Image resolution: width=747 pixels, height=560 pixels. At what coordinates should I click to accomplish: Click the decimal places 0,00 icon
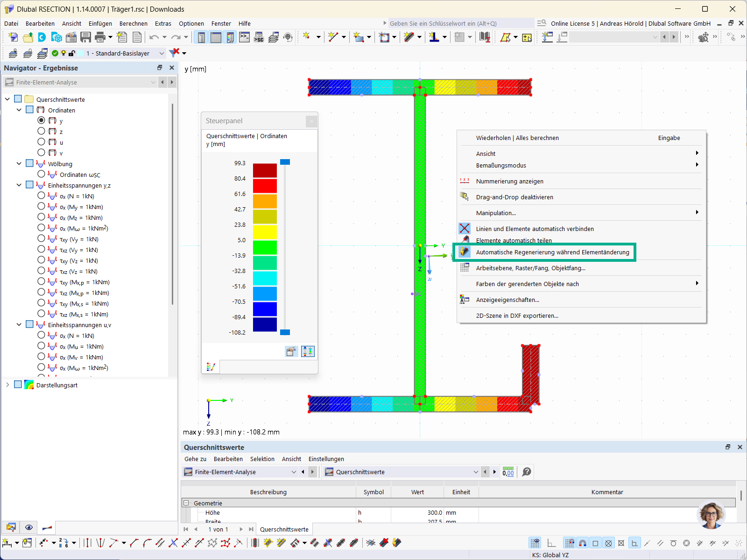(508, 472)
